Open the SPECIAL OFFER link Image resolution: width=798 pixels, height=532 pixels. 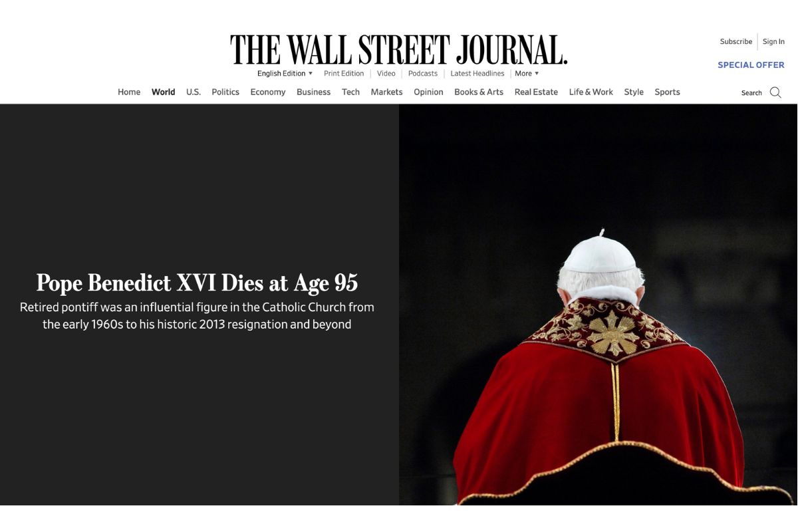pos(751,65)
